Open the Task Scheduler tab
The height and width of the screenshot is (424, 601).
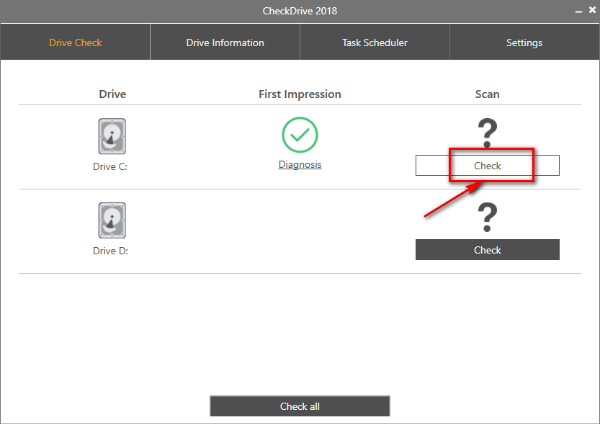point(374,42)
